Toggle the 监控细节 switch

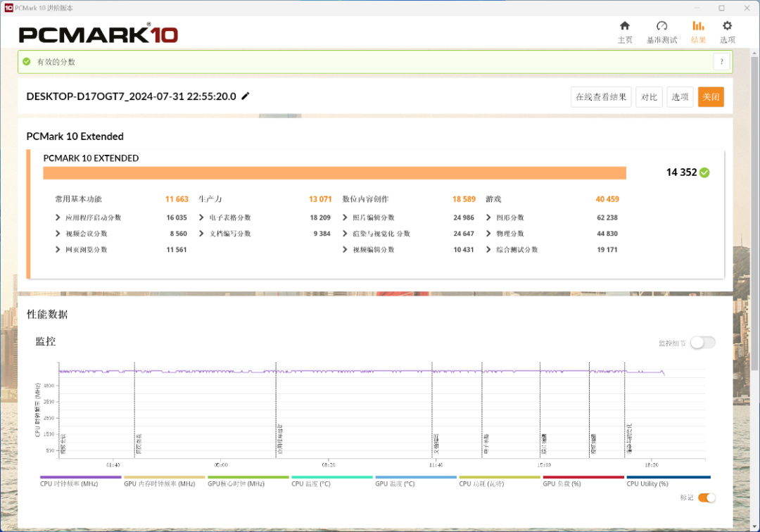click(703, 343)
